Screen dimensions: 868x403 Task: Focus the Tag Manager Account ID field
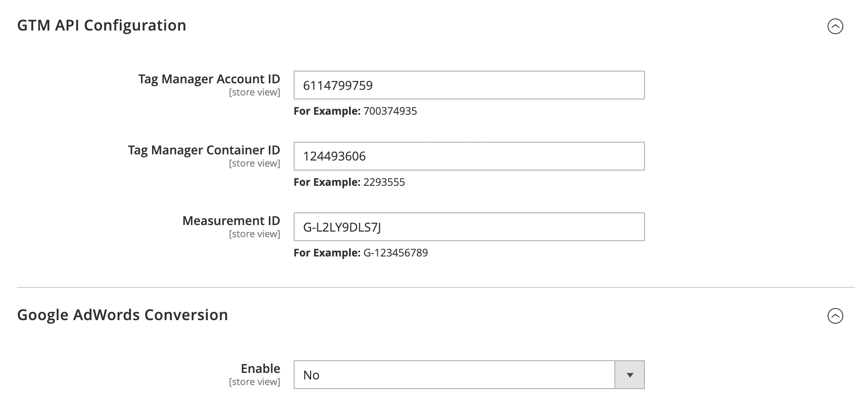[469, 85]
